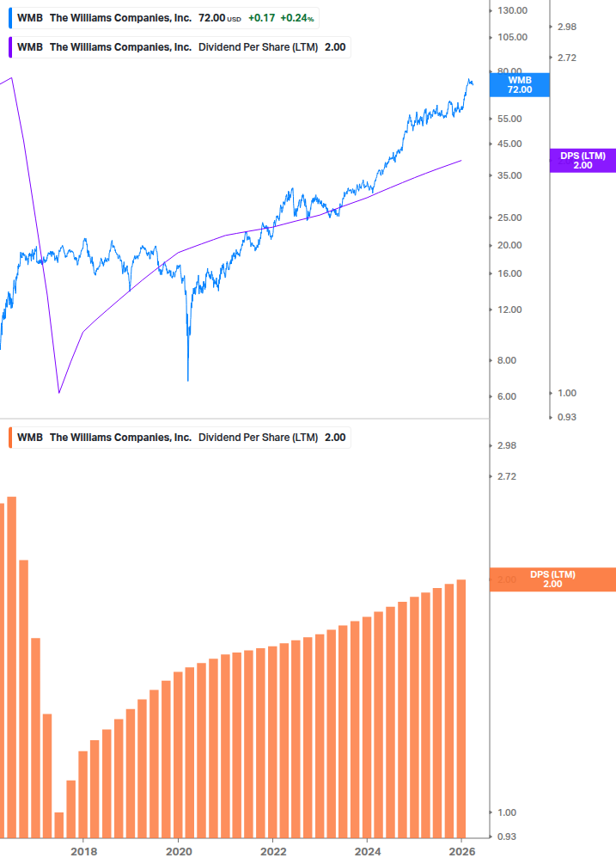Click the 12.00 price axis label
This screenshot has width=616, height=864.
[509, 309]
